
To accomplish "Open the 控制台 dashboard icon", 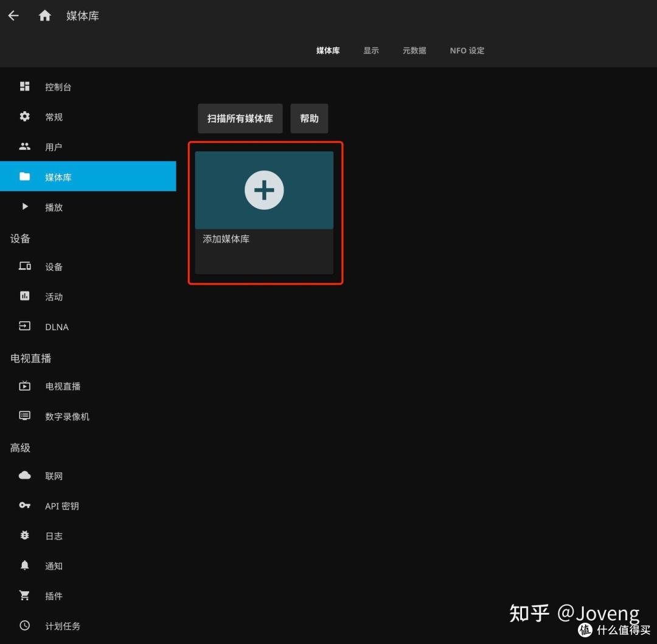I will click(24, 86).
